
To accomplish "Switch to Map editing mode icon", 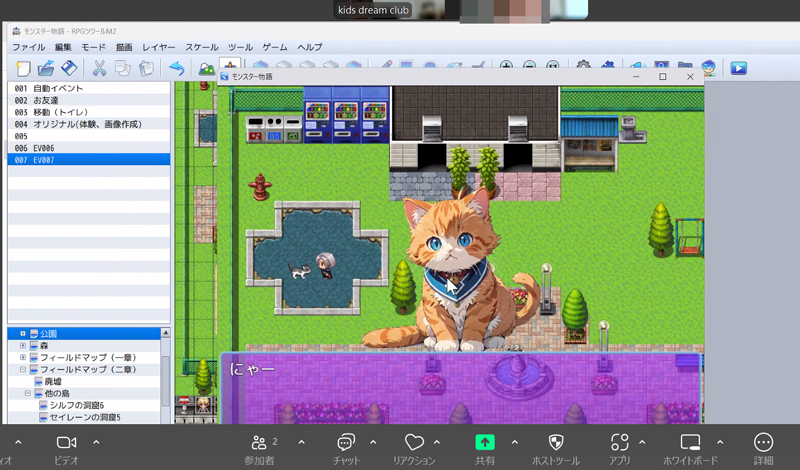I will click(206, 68).
